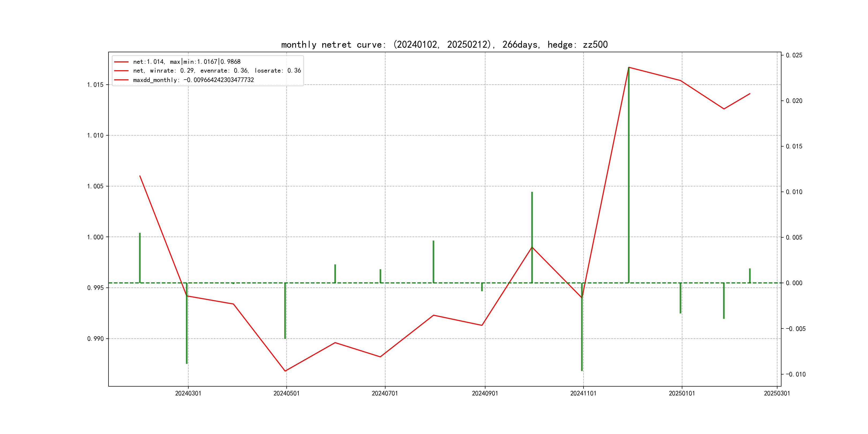Screen dimensions: 868x434
Task: Click left y-axis label 0.990
Action: point(95,339)
